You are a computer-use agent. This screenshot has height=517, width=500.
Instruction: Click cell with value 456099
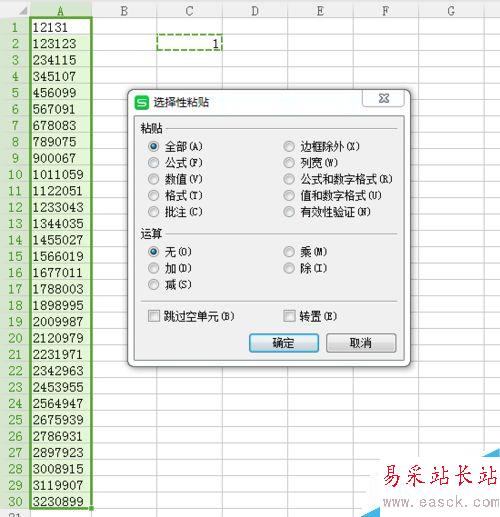[61, 92]
